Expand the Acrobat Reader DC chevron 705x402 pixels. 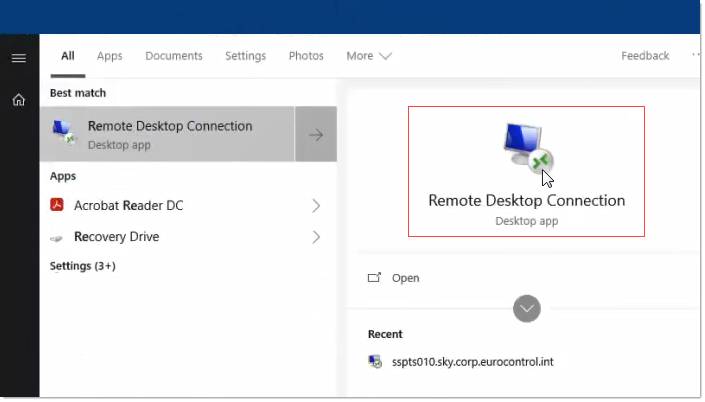tap(316, 206)
